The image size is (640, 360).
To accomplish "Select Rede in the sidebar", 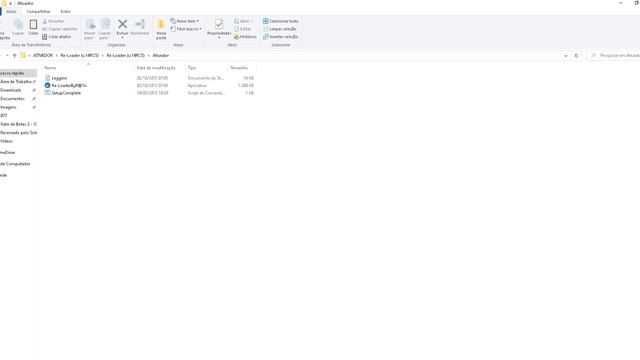I will pyautogui.click(x=4, y=175).
